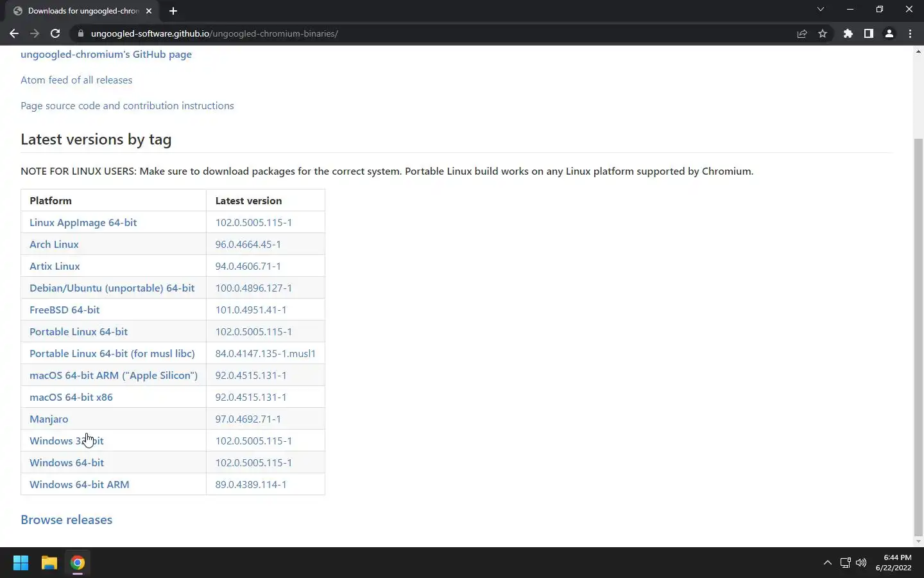This screenshot has height=578, width=924.
Task: Open Windows 64-bit ARM platform link
Action: [x=79, y=485]
